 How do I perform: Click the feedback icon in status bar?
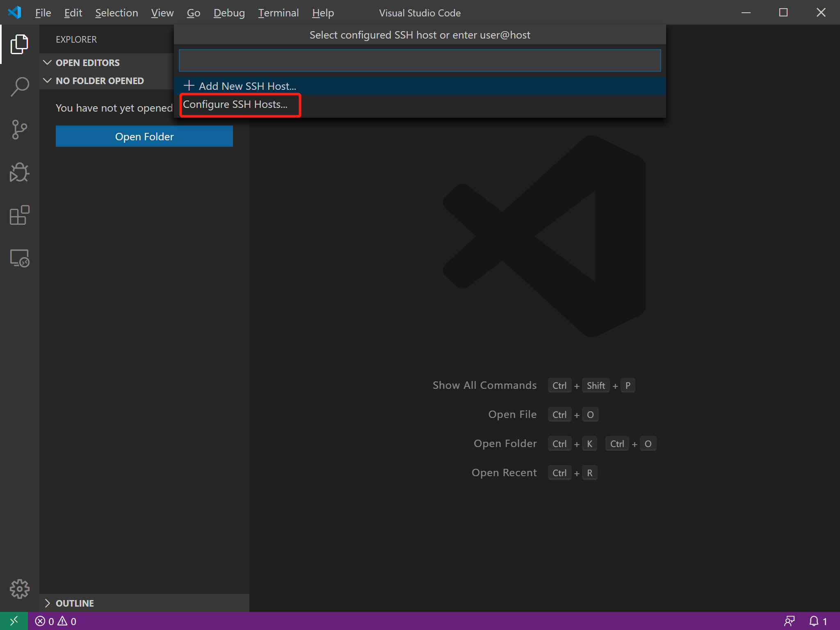[789, 621]
